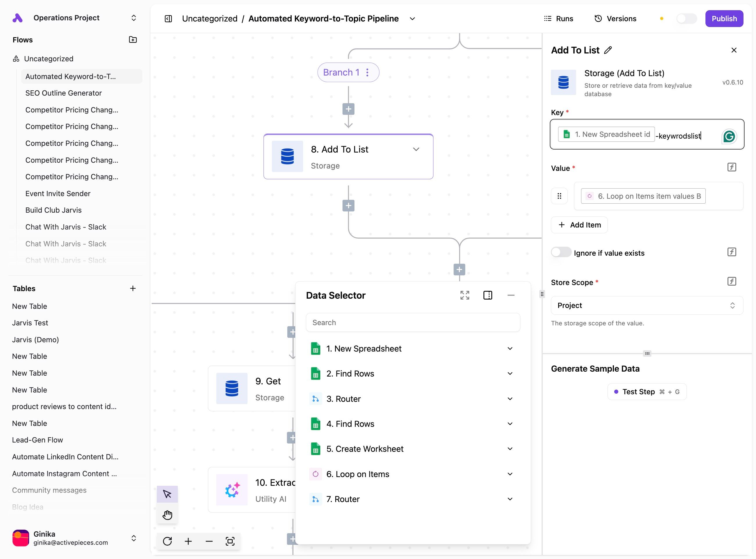Select the hand pan tool
The width and height of the screenshot is (756, 559).
click(167, 515)
